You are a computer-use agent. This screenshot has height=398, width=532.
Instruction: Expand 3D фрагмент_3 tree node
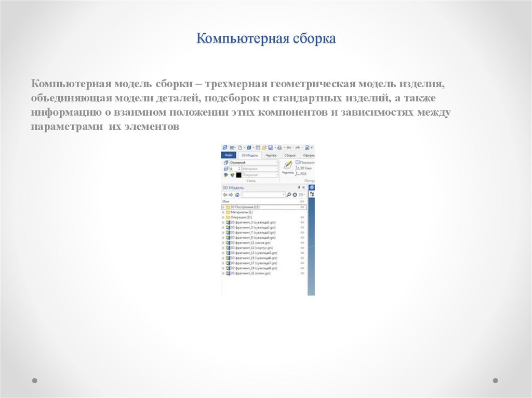click(223, 223)
